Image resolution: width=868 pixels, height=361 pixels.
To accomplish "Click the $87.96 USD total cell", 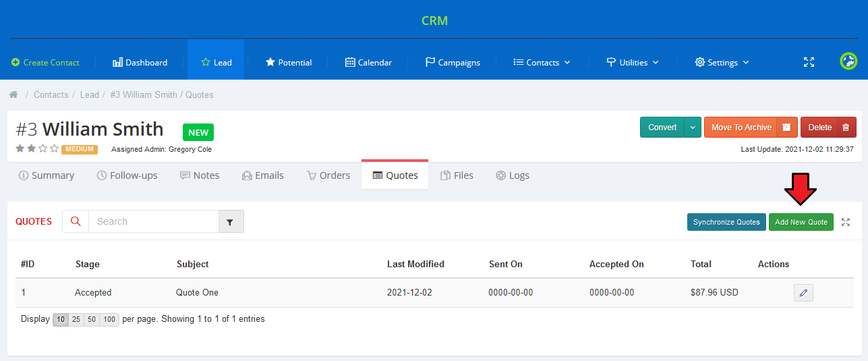I will coord(714,293).
